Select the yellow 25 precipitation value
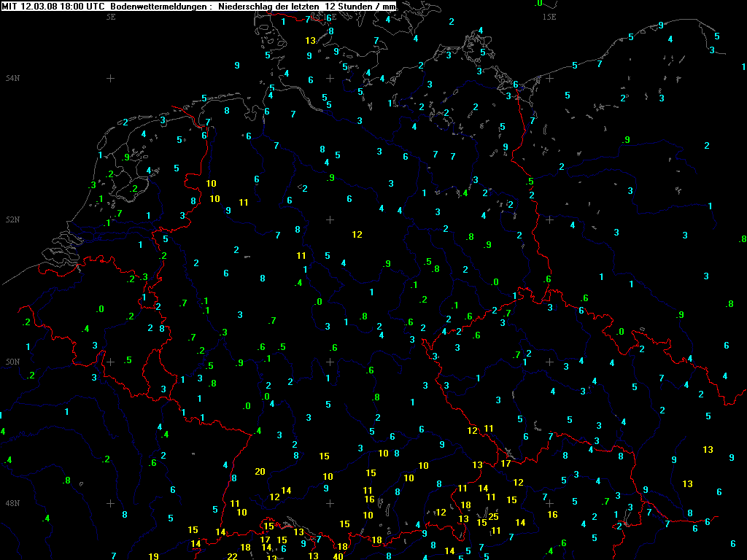The image size is (747, 560). [494, 517]
